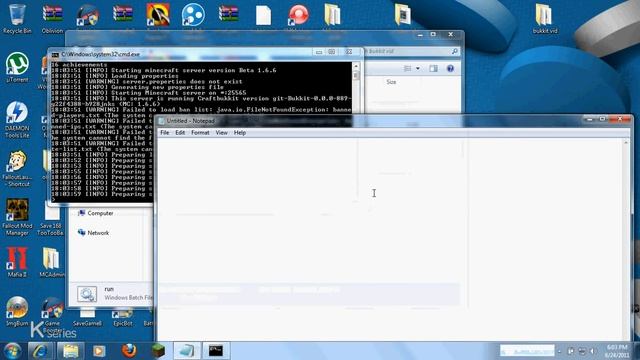Image resolution: width=640 pixels, height=360 pixels.
Task: Open the Fallout Launcher shortcut
Action: pyautogui.click(x=17, y=169)
